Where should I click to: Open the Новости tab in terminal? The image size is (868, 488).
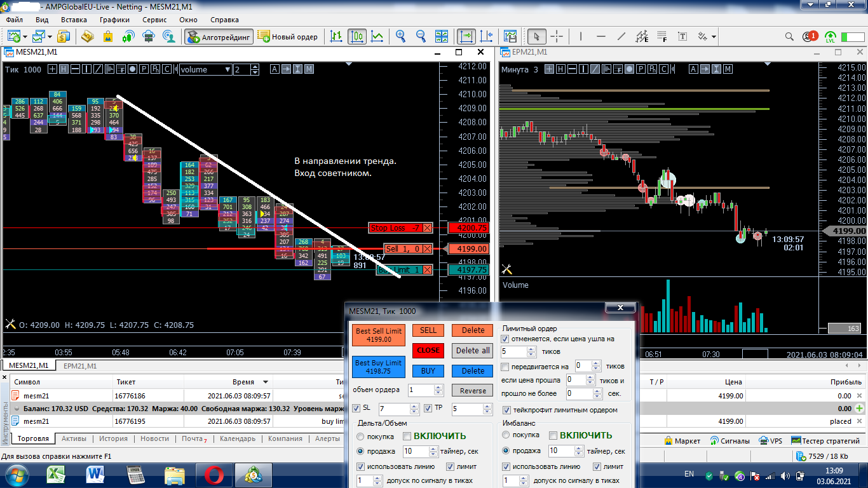click(154, 438)
